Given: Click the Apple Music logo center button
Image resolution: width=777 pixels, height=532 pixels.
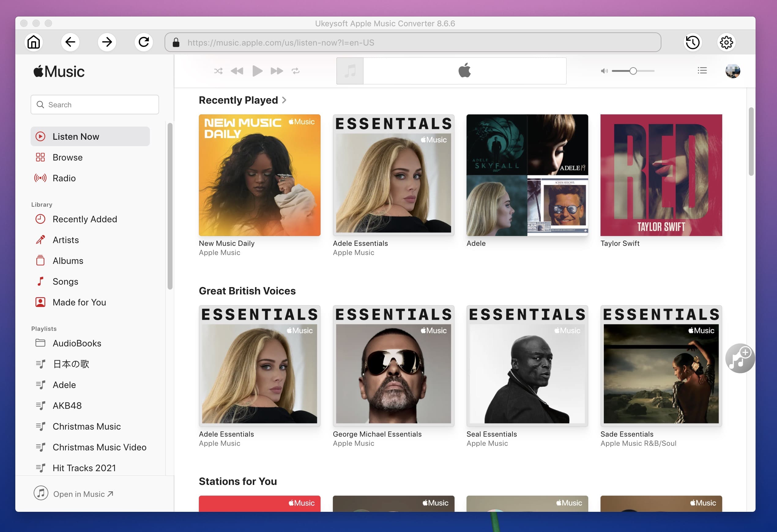Looking at the screenshot, I should tap(464, 71).
